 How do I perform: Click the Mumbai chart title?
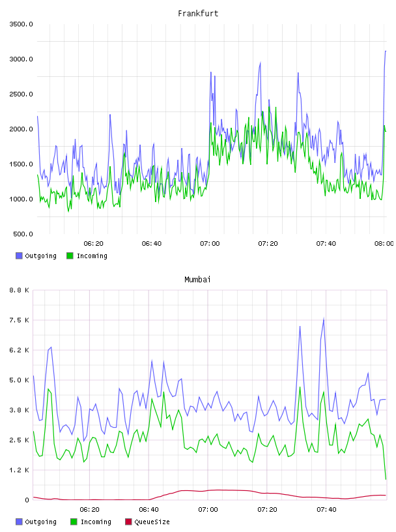[197, 280]
